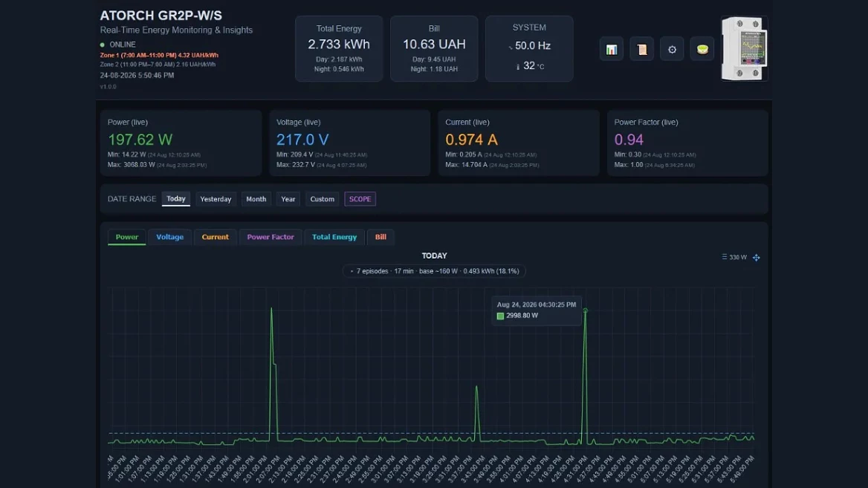868x488 pixels.
Task: Click Day: 2.187 kWh energy value
Action: click(339, 59)
